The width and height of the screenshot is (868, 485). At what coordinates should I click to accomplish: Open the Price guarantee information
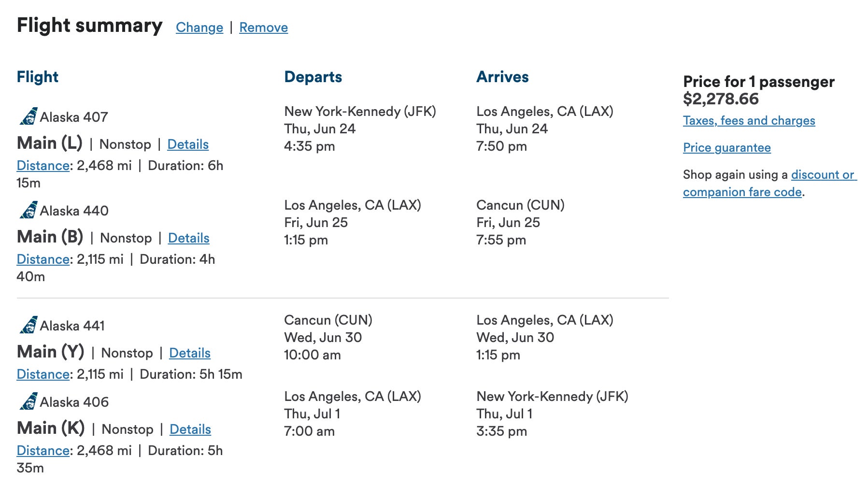[x=726, y=148]
